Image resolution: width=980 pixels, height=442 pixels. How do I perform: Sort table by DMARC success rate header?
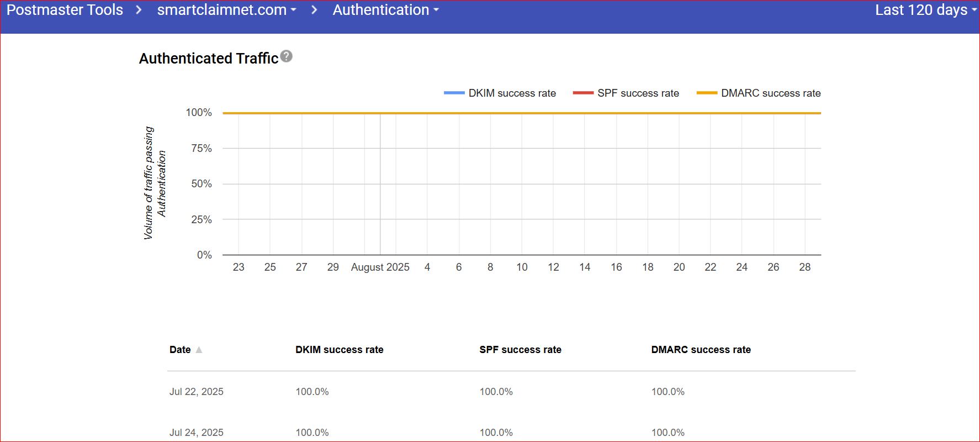coord(701,350)
